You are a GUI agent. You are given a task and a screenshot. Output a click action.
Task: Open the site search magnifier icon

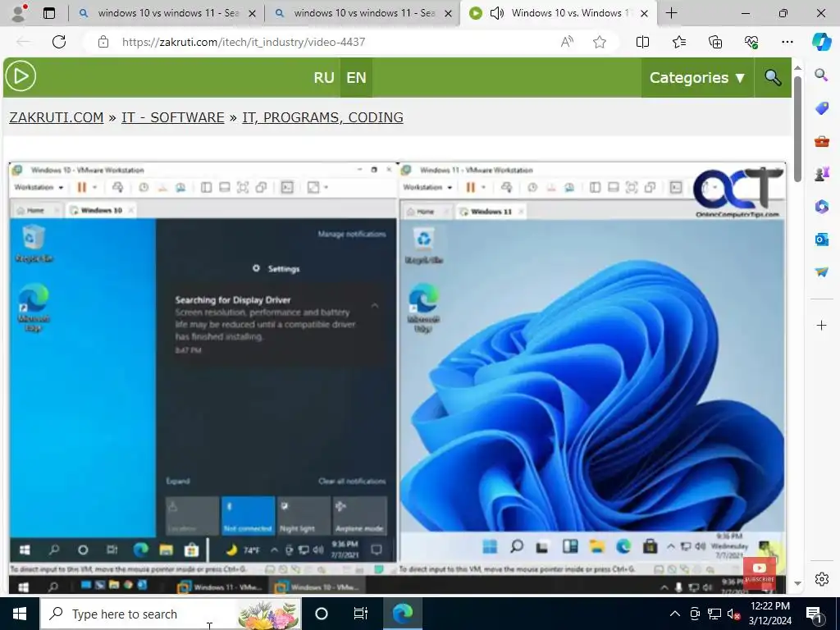[x=773, y=78]
